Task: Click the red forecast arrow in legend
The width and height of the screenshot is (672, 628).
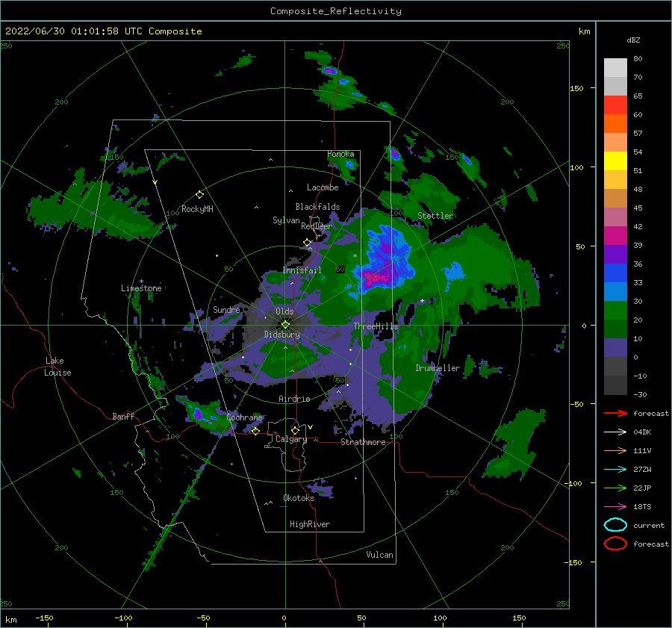Action: 615,413
